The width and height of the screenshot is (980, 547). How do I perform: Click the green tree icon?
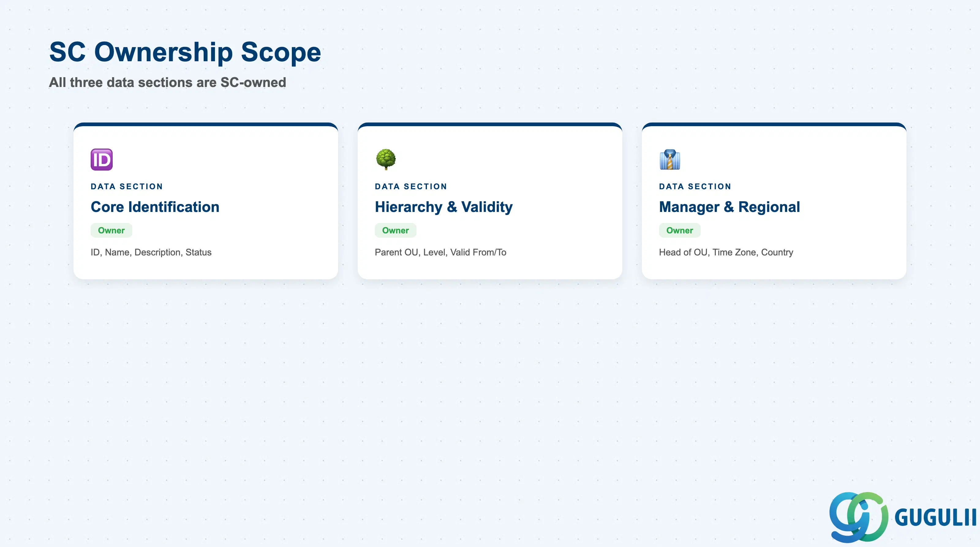point(386,159)
